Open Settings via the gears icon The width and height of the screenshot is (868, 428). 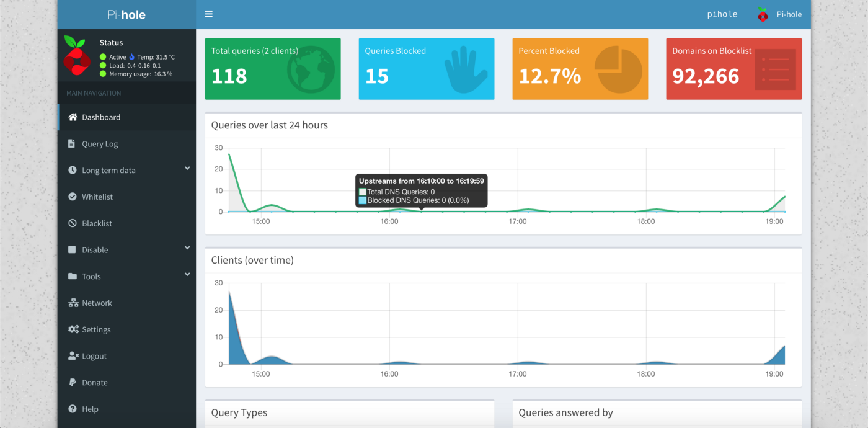click(x=73, y=329)
